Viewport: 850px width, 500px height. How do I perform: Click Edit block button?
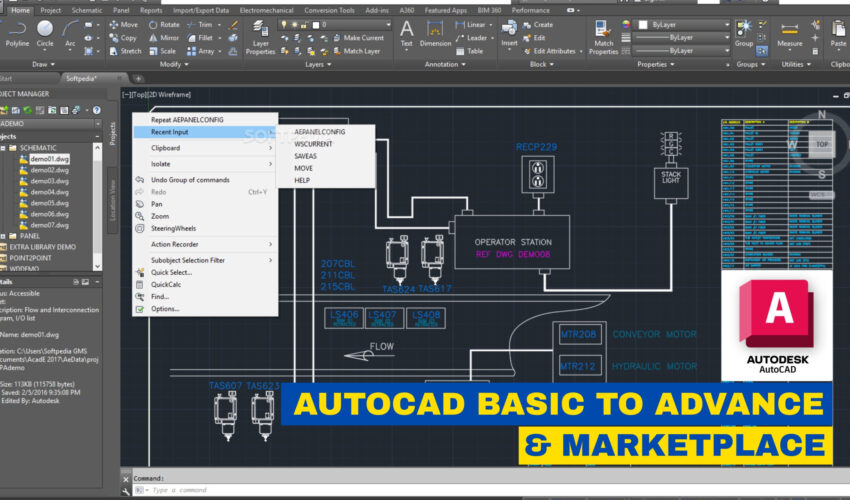tap(534, 38)
